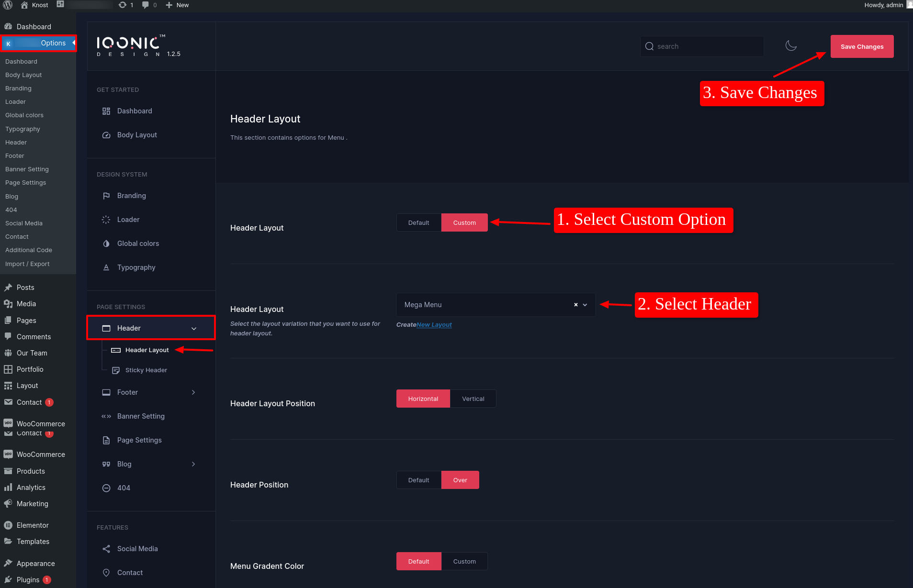This screenshot has height=588, width=913.
Task: Open Social Media in WP submenu
Action: [x=24, y=223]
